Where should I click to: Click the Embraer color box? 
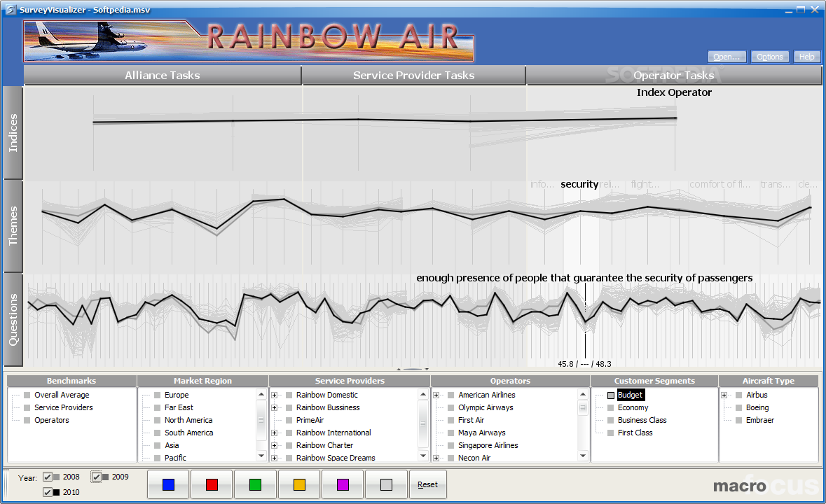739,421
